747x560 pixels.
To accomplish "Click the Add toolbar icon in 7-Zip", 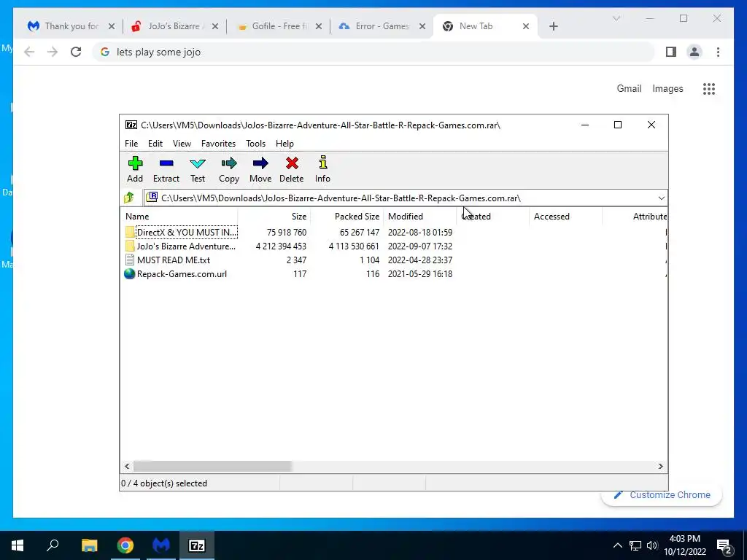I will pyautogui.click(x=135, y=164).
